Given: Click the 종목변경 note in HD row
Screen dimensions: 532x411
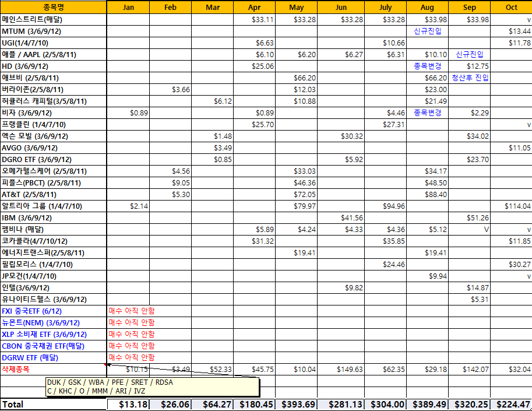Looking at the screenshot, I should point(428,66).
